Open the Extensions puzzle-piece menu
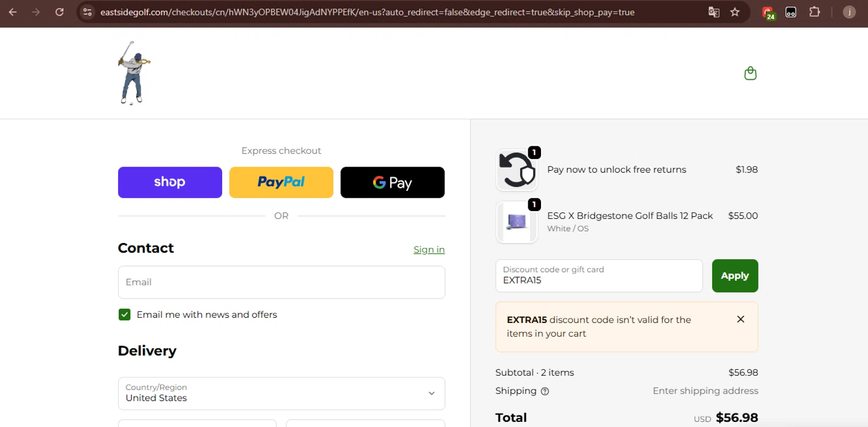The image size is (868, 427). 815,12
